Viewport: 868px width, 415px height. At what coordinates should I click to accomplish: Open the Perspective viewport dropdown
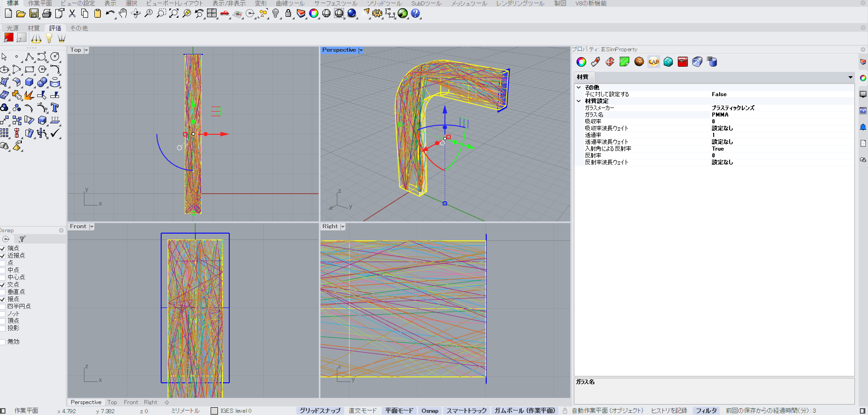(360, 50)
